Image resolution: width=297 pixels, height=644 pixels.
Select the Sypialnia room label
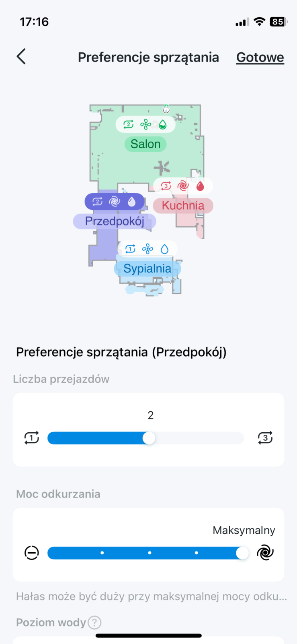pyautogui.click(x=147, y=268)
